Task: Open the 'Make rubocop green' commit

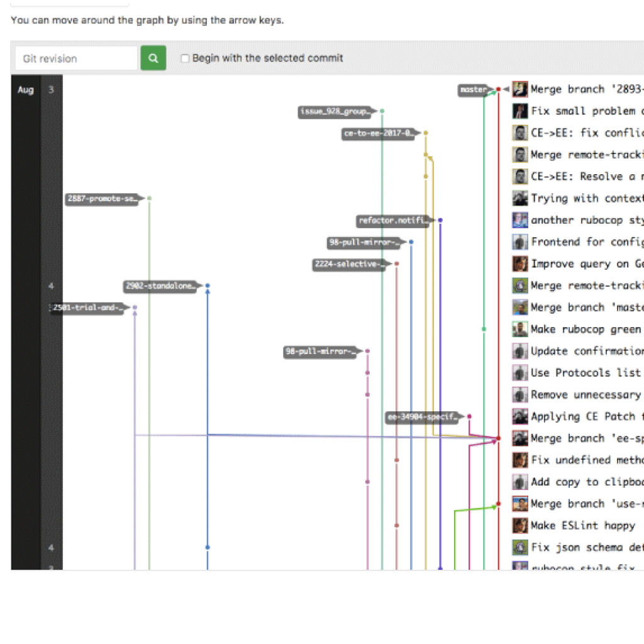Action: point(586,330)
